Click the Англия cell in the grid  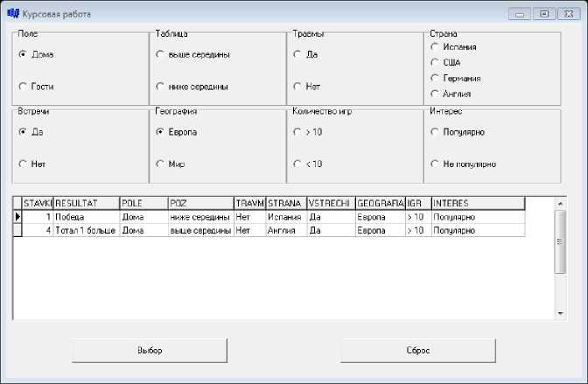pos(287,230)
